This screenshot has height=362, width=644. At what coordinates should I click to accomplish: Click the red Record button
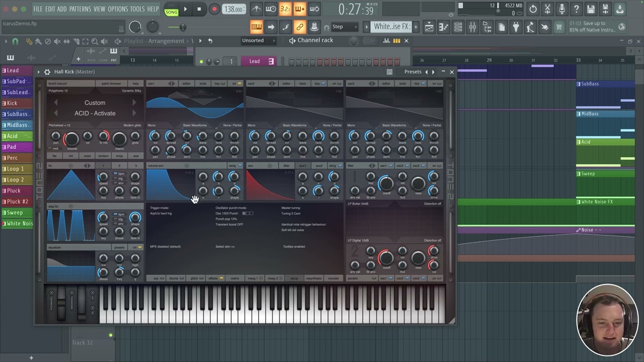click(214, 9)
